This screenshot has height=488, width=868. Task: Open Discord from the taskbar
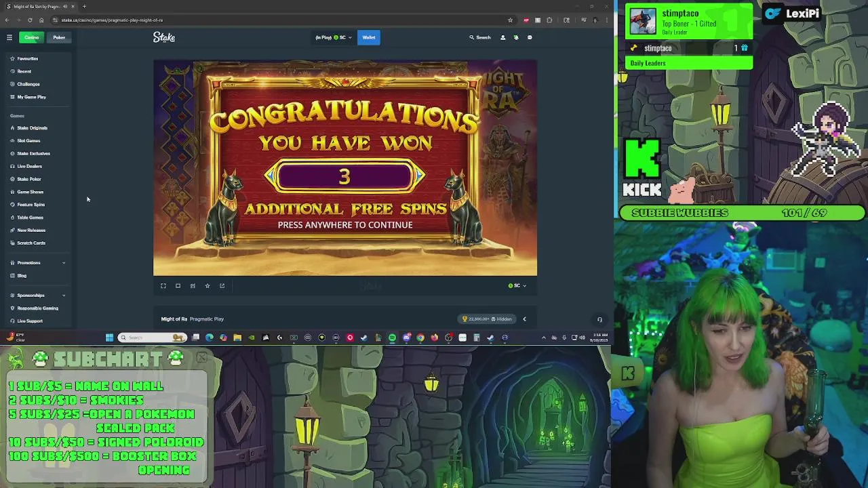407,338
